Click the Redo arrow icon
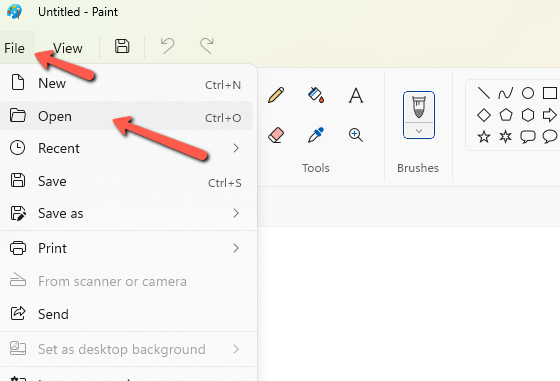Viewport: 560px width, 381px height. click(x=207, y=46)
